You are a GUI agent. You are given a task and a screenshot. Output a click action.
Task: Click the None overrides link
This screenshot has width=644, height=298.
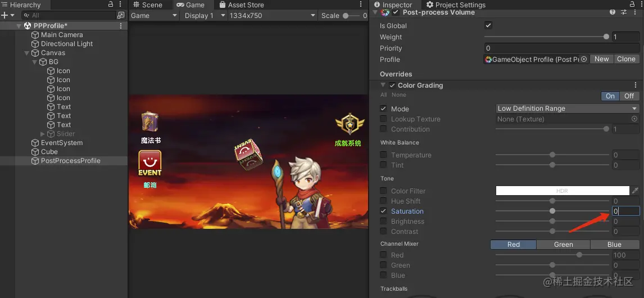(x=399, y=95)
